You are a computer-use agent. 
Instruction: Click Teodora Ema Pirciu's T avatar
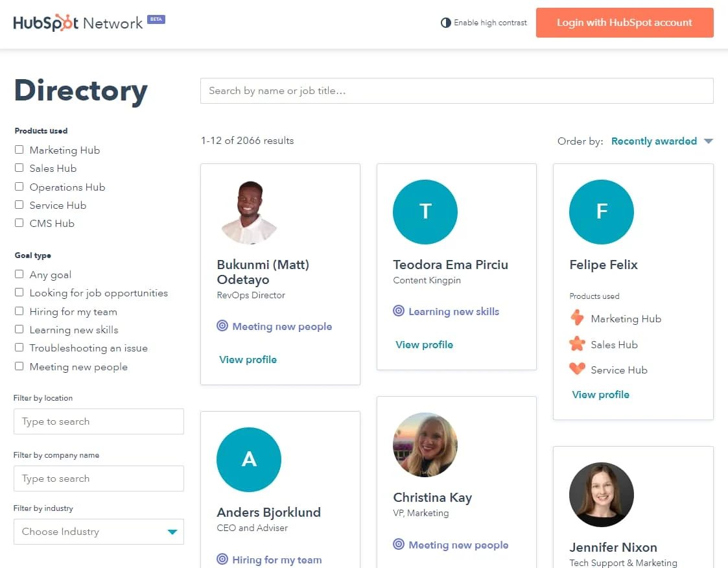(425, 212)
